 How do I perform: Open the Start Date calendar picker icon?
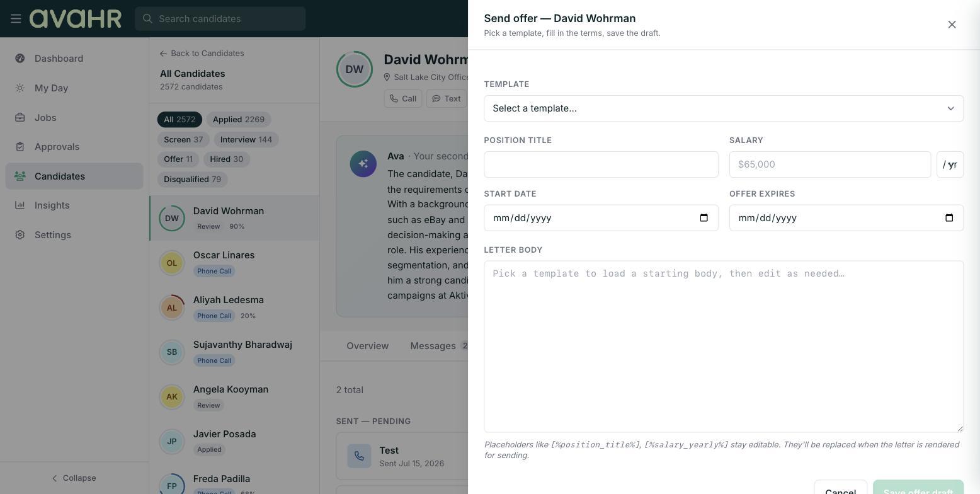click(704, 218)
